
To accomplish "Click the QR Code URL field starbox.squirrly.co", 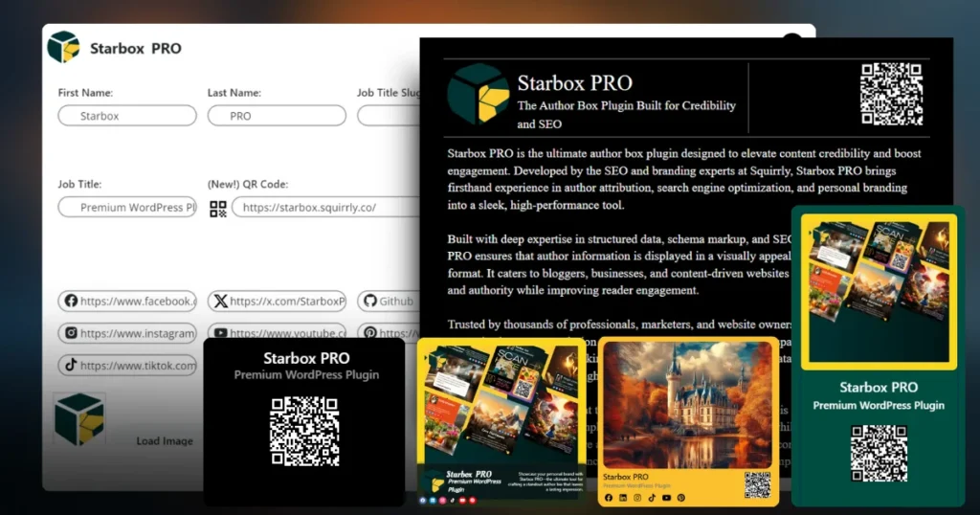I will pos(325,207).
